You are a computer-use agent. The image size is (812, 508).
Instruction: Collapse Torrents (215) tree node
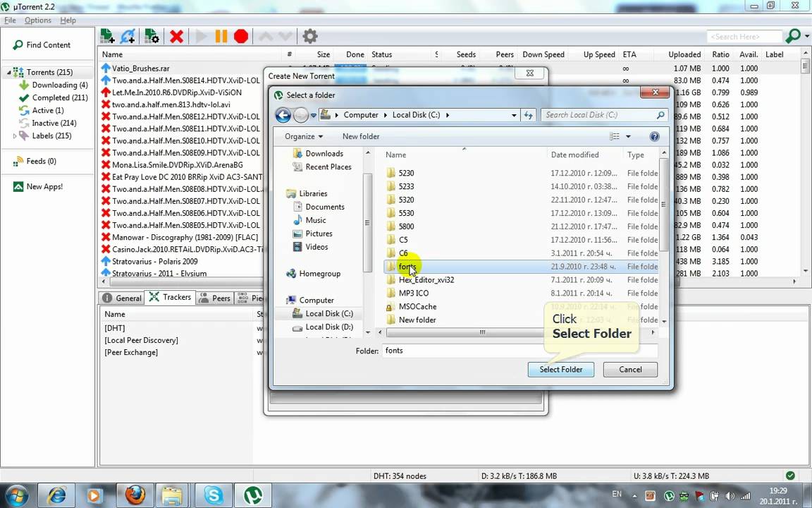coord(8,73)
